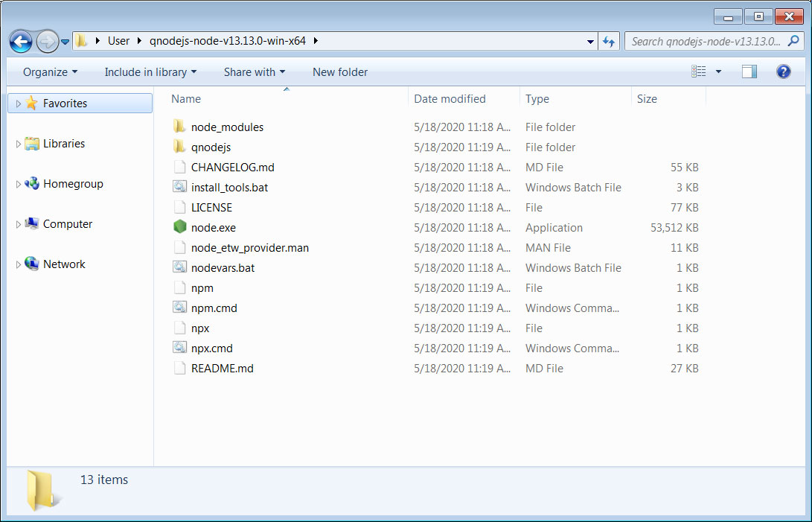Expand the Network tree arrow
Image resolution: width=812 pixels, height=522 pixels.
(18, 265)
